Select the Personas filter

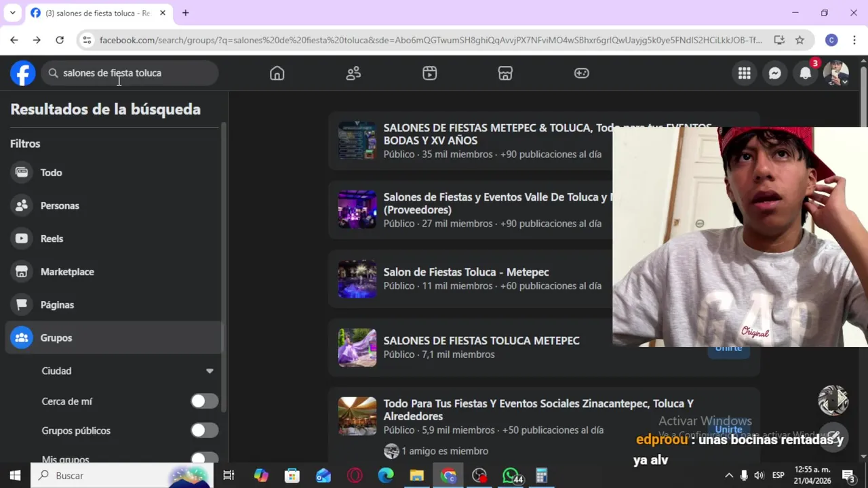click(x=114, y=205)
